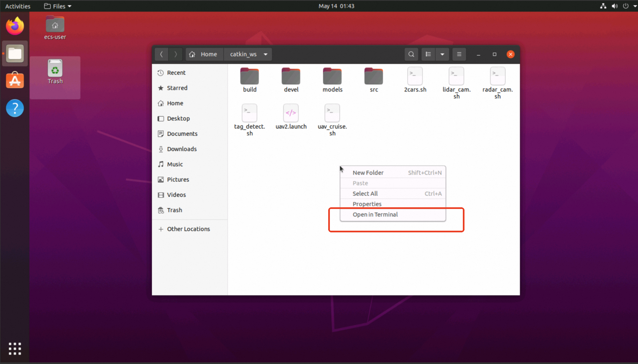Click the search magnifier icon
This screenshot has height=364, width=638.
411,54
